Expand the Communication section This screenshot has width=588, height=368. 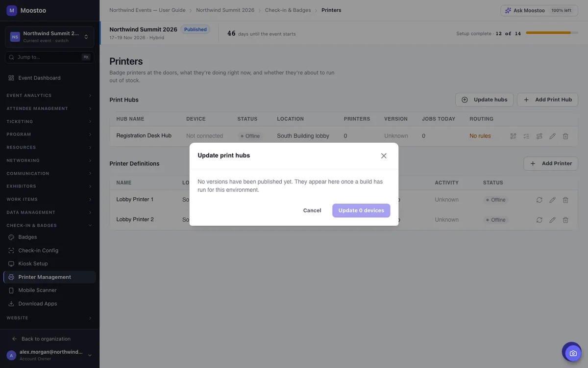[49, 173]
